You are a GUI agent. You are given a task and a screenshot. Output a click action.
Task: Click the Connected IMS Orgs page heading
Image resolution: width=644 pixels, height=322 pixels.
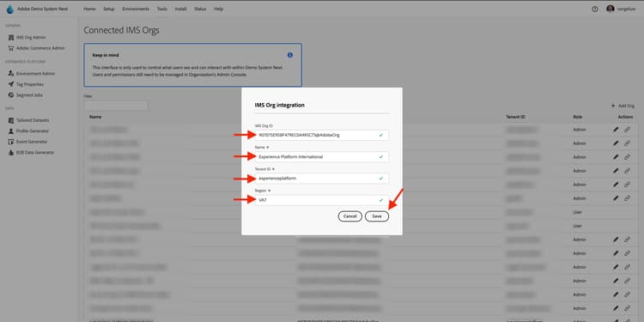pos(121,30)
